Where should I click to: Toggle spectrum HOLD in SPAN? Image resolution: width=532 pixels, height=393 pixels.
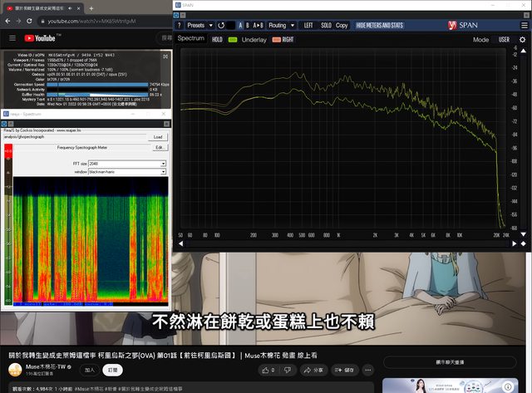(x=217, y=40)
